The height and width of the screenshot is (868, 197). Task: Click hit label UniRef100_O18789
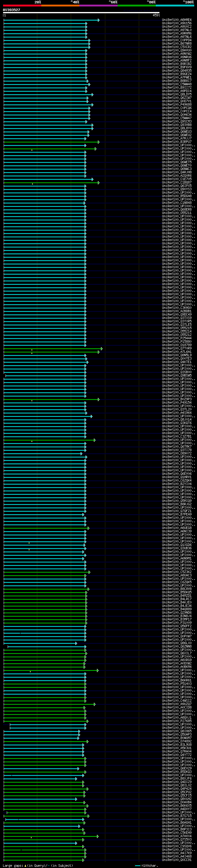[176, 345]
